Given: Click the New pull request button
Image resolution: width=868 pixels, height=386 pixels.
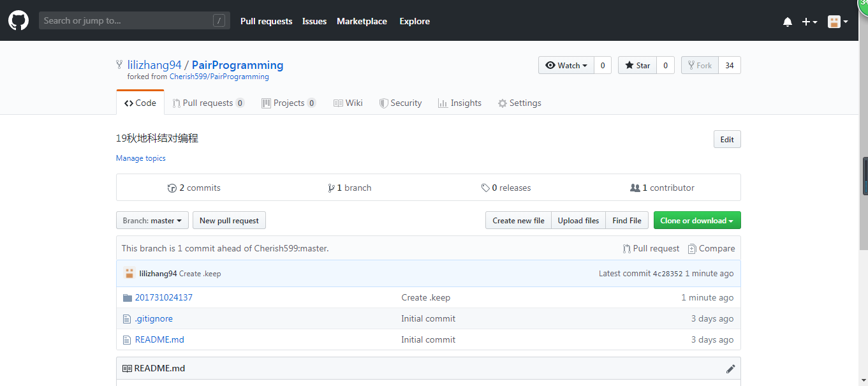Looking at the screenshot, I should pos(229,220).
